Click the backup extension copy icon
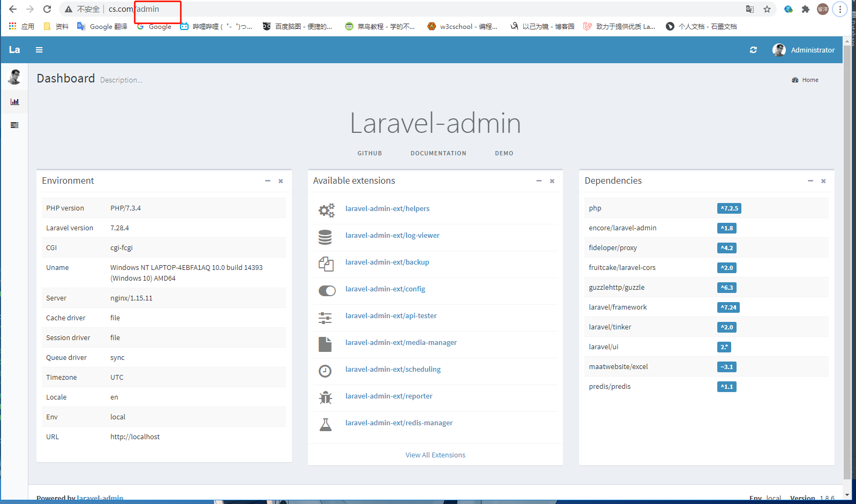Viewport: 856px width, 504px height. pos(326,264)
